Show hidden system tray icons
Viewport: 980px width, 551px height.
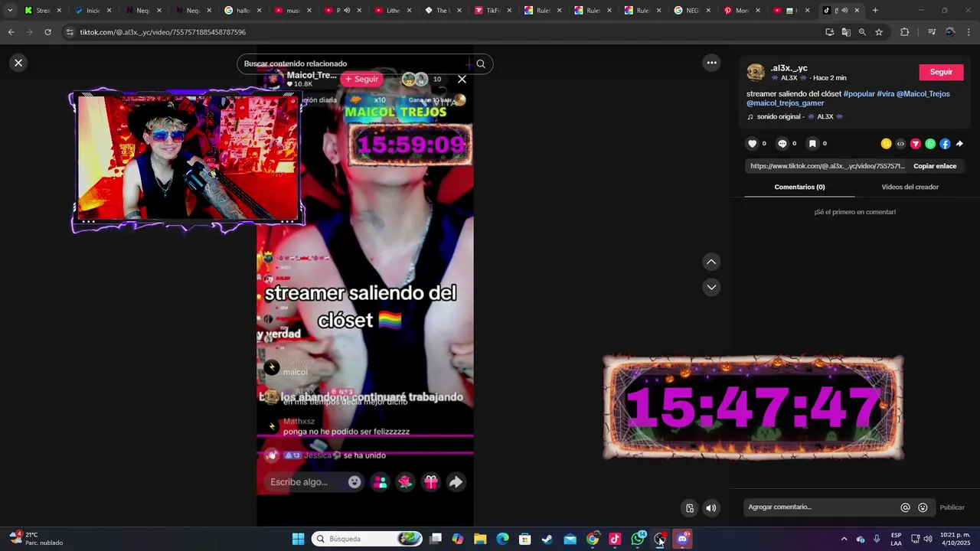click(x=844, y=539)
